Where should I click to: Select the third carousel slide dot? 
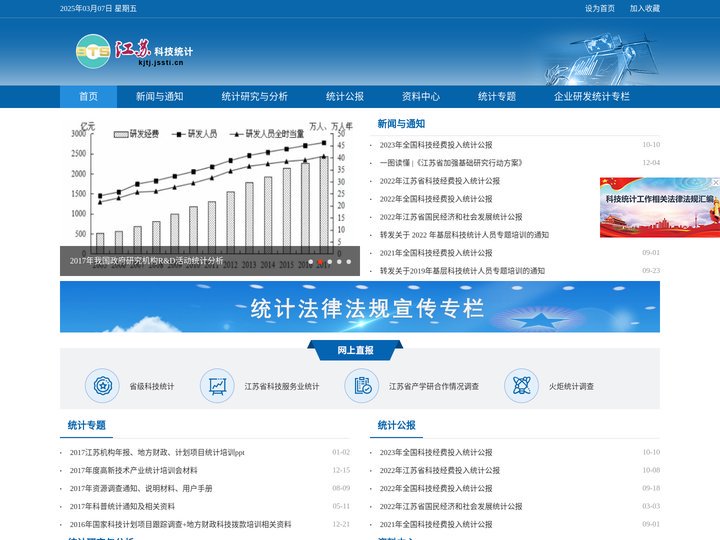click(x=330, y=262)
